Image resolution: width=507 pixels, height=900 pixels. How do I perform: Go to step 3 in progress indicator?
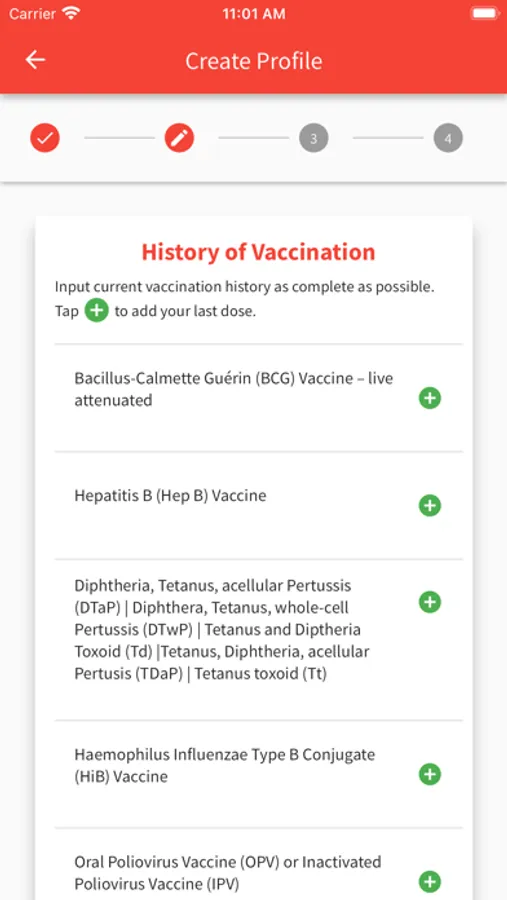coord(314,138)
